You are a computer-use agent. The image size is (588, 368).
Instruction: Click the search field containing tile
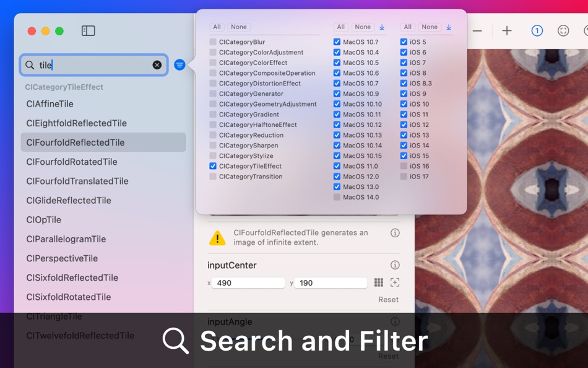tap(93, 65)
